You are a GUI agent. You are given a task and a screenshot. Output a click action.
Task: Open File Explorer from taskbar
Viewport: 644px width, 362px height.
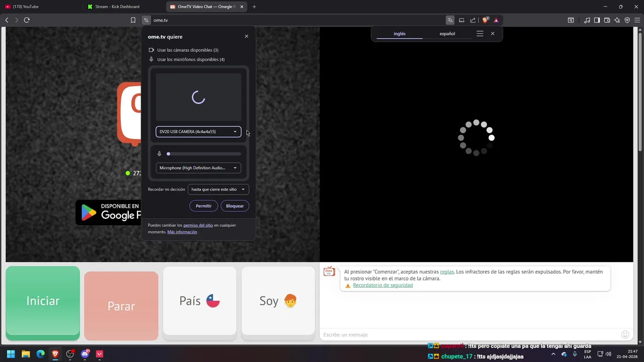click(26, 354)
